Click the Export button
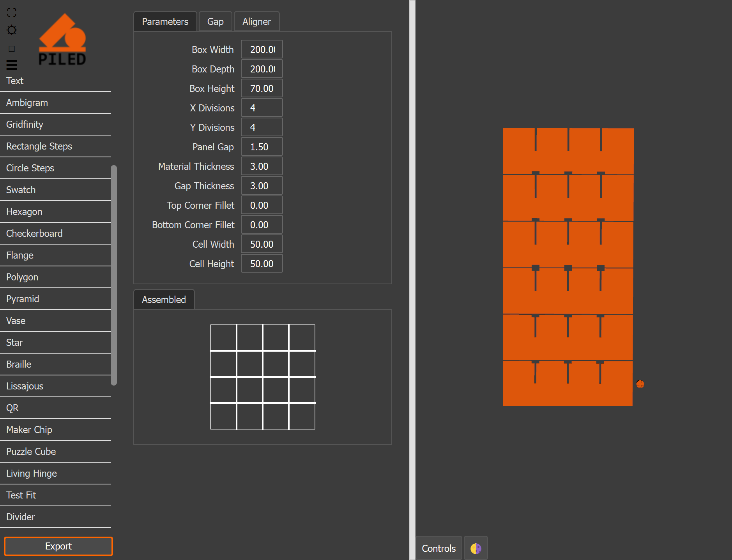 [58, 546]
